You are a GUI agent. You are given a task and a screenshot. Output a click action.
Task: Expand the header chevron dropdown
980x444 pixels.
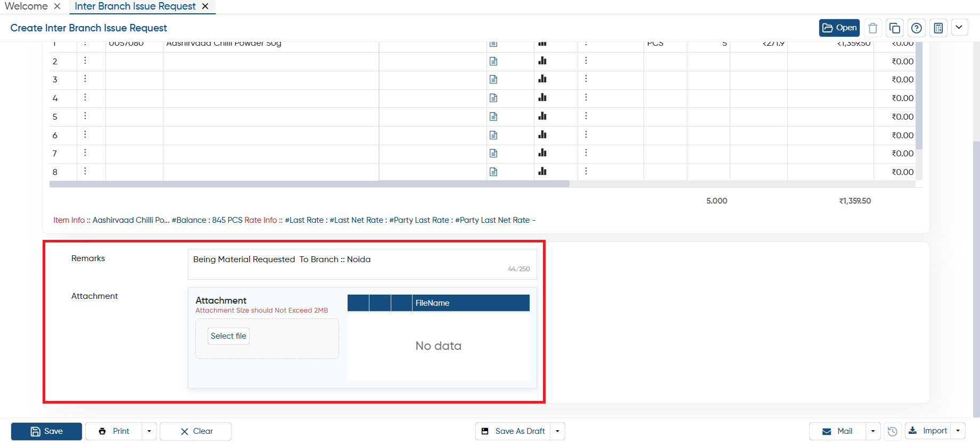coord(959,27)
